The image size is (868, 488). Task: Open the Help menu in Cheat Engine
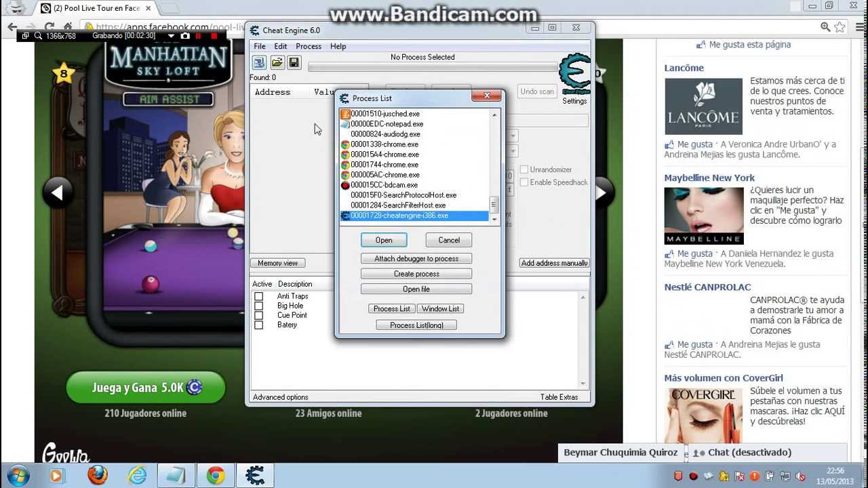338,46
